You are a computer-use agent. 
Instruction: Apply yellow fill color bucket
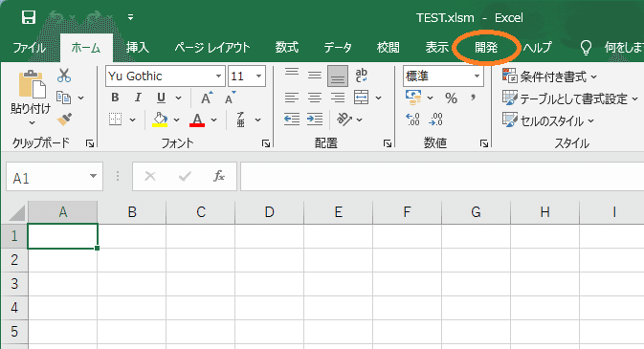click(160, 120)
